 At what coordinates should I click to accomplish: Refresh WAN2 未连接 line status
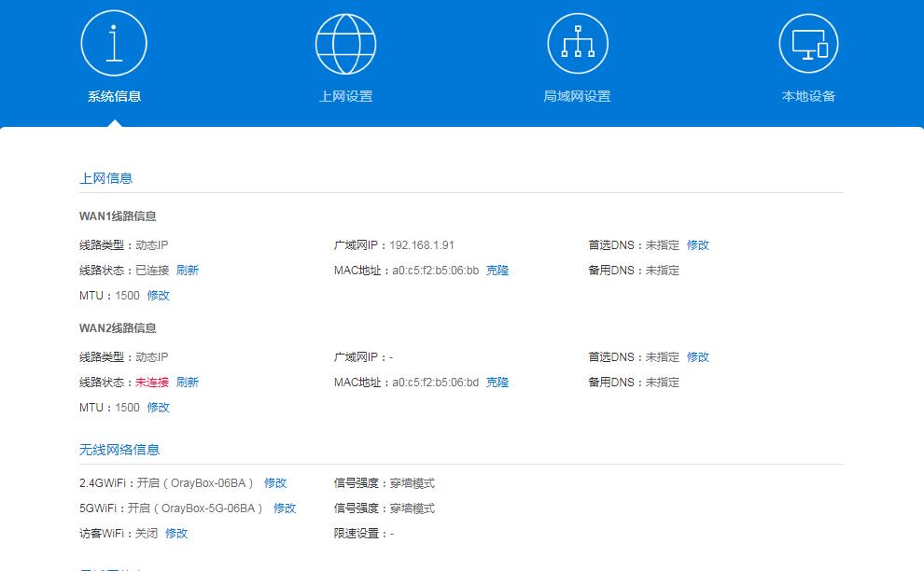pos(186,382)
